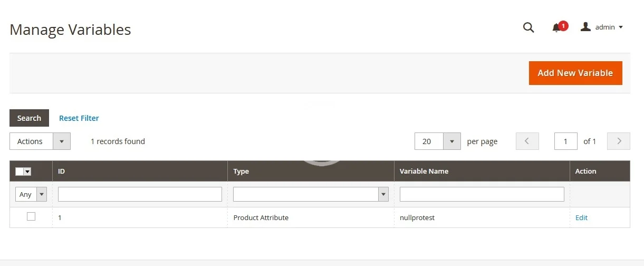Click the current page number field
Screen dimensions: 644x266
(x=565, y=141)
